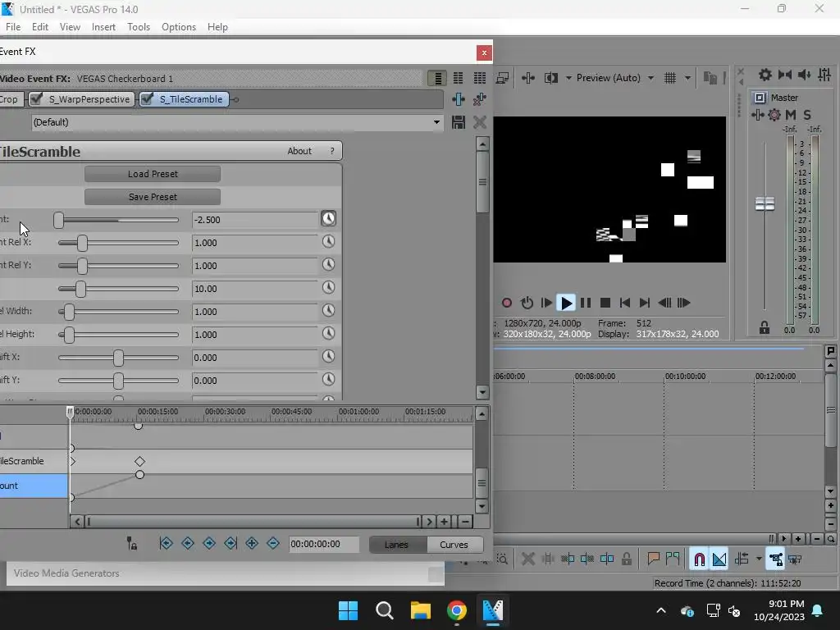Open Auto Ripple mode dropdown arrow
The width and height of the screenshot is (840, 630).
pos(759,559)
